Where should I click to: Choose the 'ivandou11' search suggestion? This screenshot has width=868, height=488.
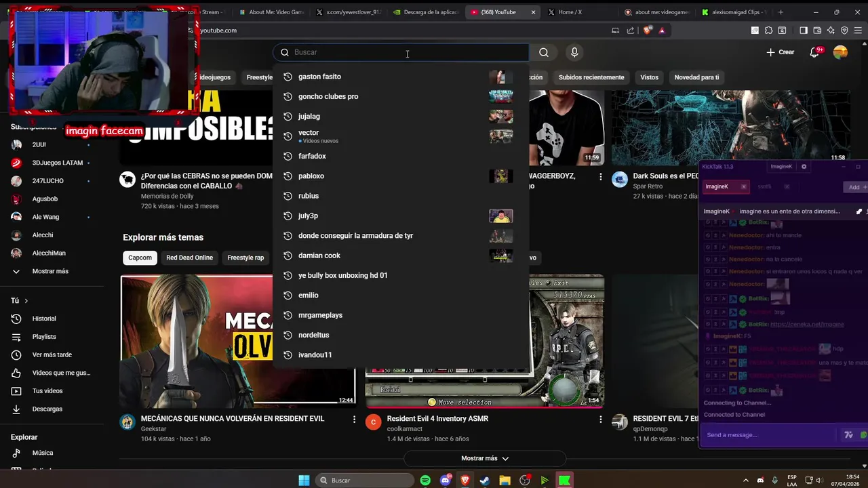click(x=401, y=355)
